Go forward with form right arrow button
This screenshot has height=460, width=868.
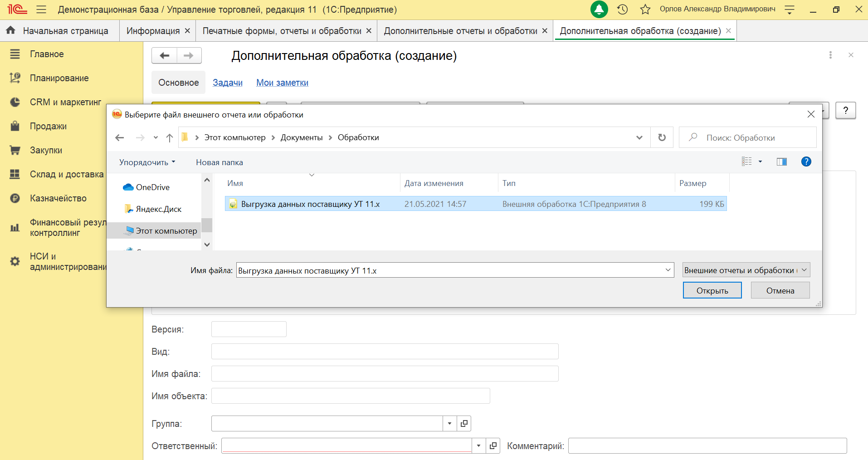click(189, 55)
